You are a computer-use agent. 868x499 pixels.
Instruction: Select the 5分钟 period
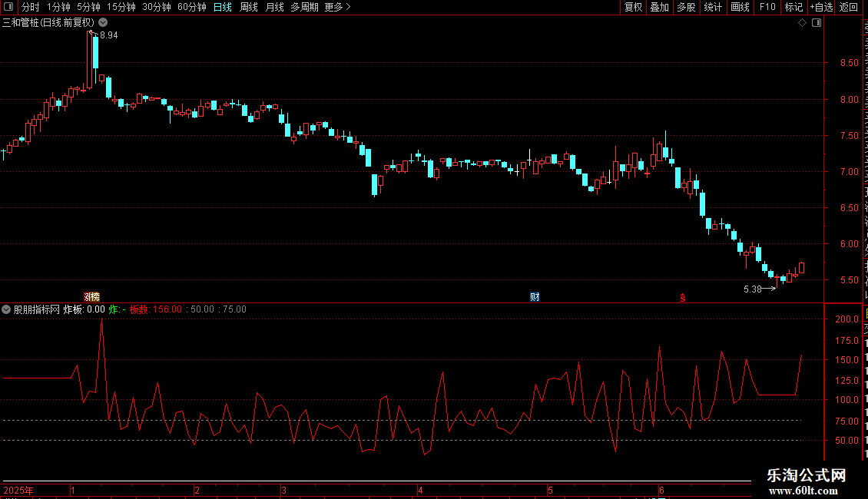pyautogui.click(x=88, y=7)
